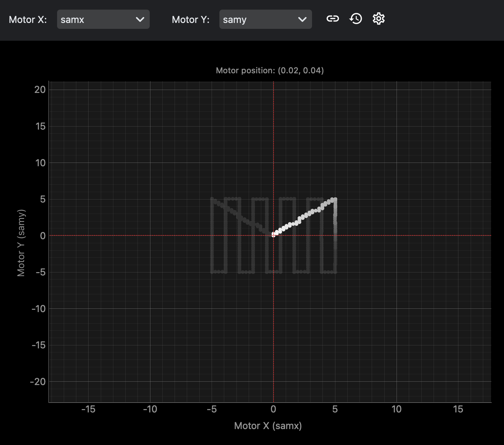Click the link/connect motors icon

(x=332, y=19)
